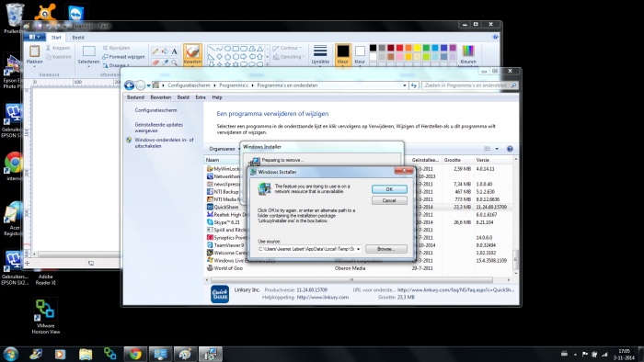
Task: Close the Windows Installer error dialog
Action: tap(404, 171)
